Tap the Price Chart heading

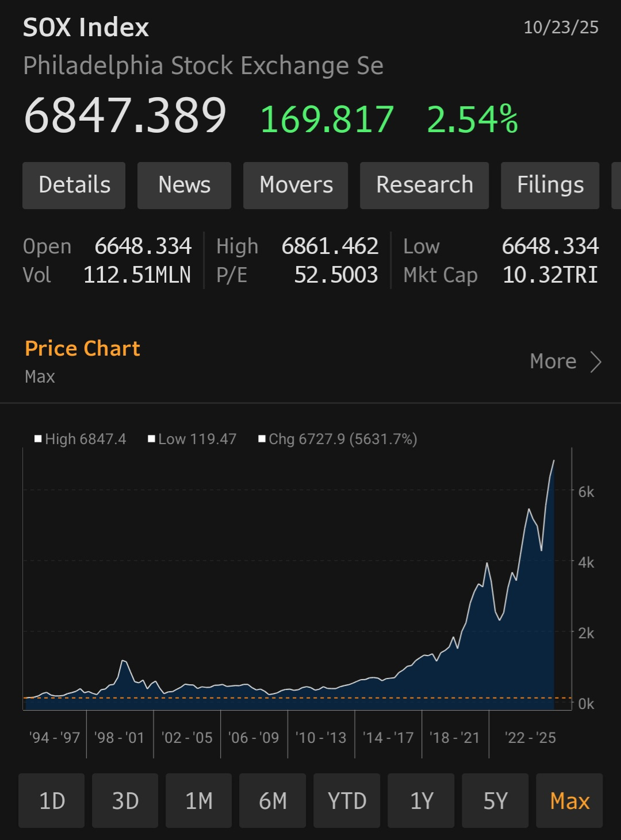click(82, 348)
